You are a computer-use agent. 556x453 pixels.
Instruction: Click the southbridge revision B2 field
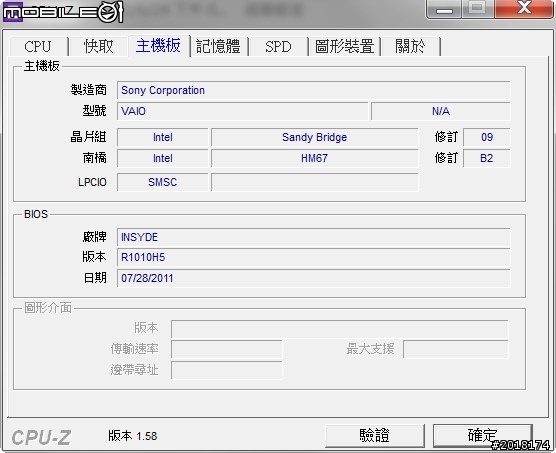click(x=487, y=158)
